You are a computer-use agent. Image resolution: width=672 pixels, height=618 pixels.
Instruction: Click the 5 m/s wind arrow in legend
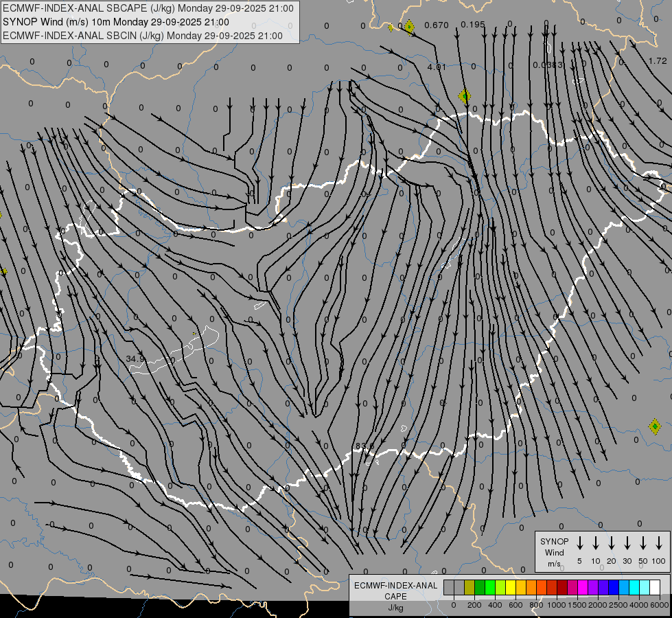coord(579,543)
